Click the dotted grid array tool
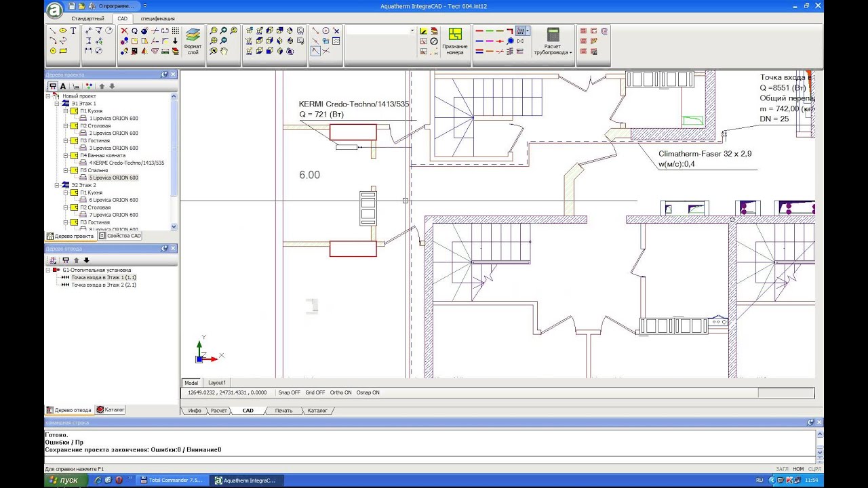Viewport: 868px width, 488px height. coord(175,30)
